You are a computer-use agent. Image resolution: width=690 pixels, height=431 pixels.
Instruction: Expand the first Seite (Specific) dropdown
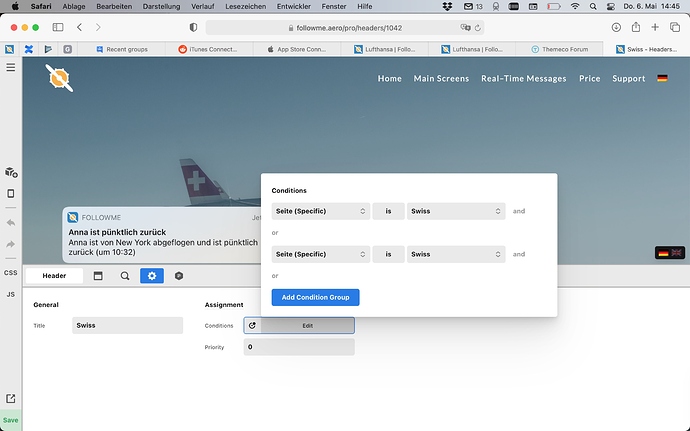(320, 211)
